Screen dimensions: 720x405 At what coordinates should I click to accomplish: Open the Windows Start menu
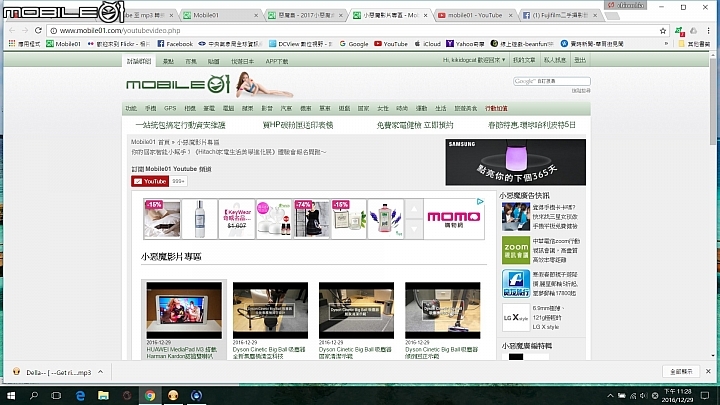coord(11,395)
